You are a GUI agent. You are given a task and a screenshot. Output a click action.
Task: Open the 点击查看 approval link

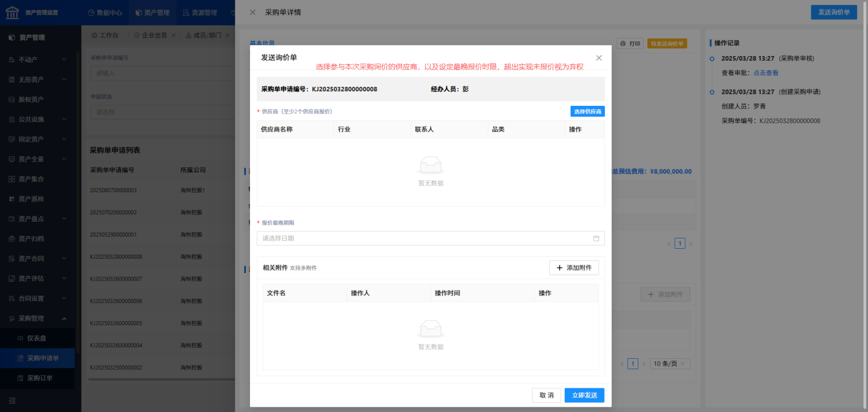766,73
